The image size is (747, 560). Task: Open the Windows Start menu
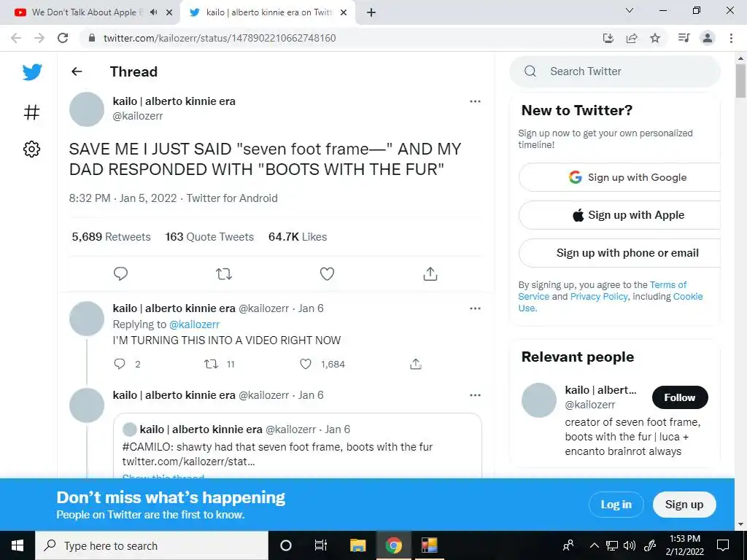tap(18, 545)
